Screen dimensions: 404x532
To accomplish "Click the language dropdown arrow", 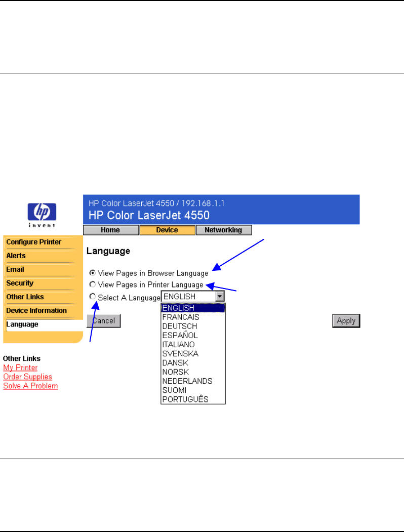I will pos(220,297).
